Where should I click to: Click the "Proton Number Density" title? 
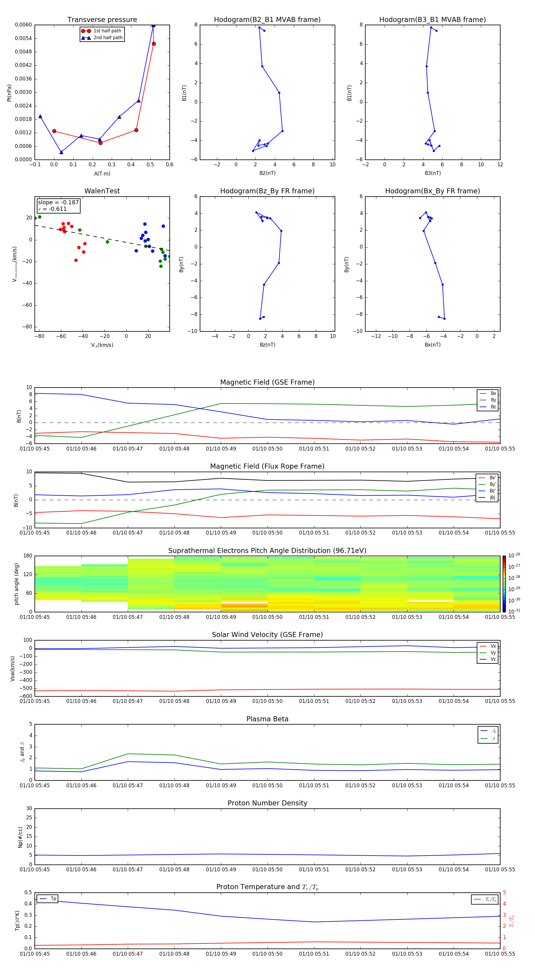(x=267, y=803)
